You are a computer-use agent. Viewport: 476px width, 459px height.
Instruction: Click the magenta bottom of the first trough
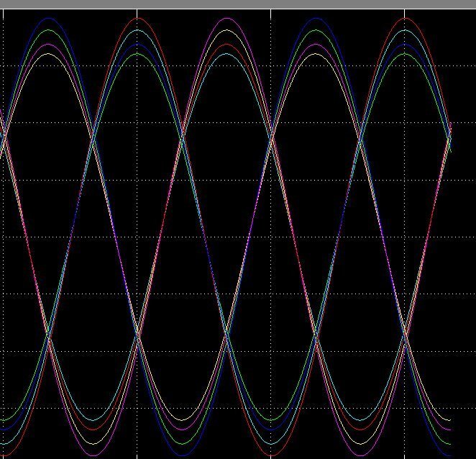(93, 455)
